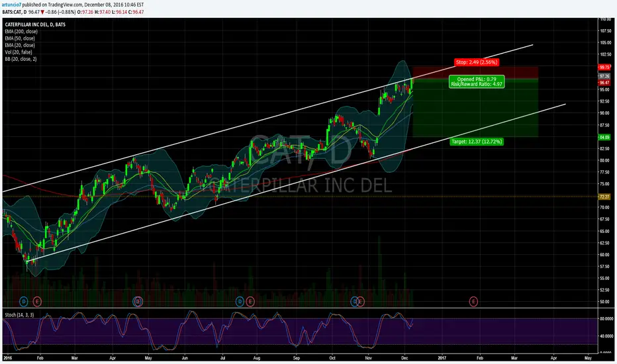Screen dimensions: 617x364
Task: Click the dividend D marker in mid-July
Action: pos(240,302)
